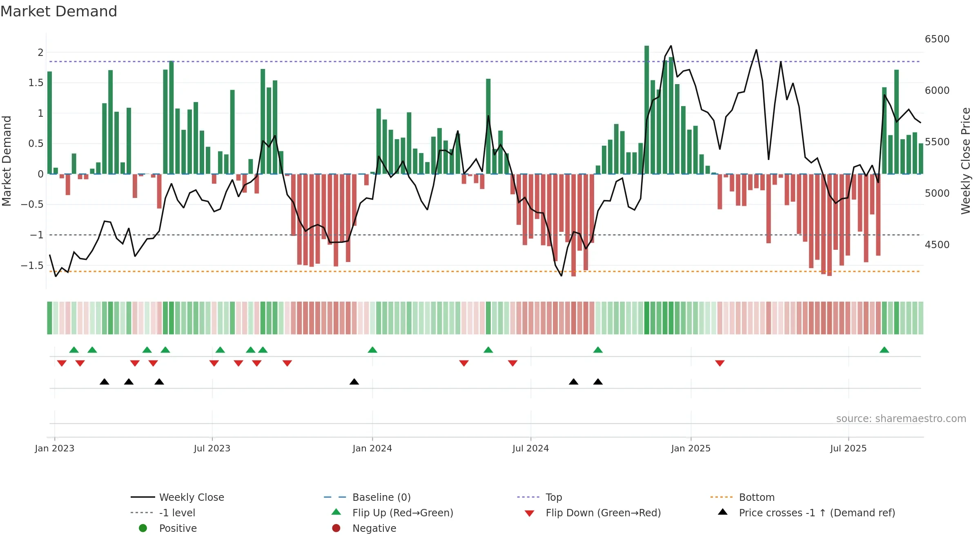Toggle Flip Down (Green→Red) legend entry

(x=592, y=513)
